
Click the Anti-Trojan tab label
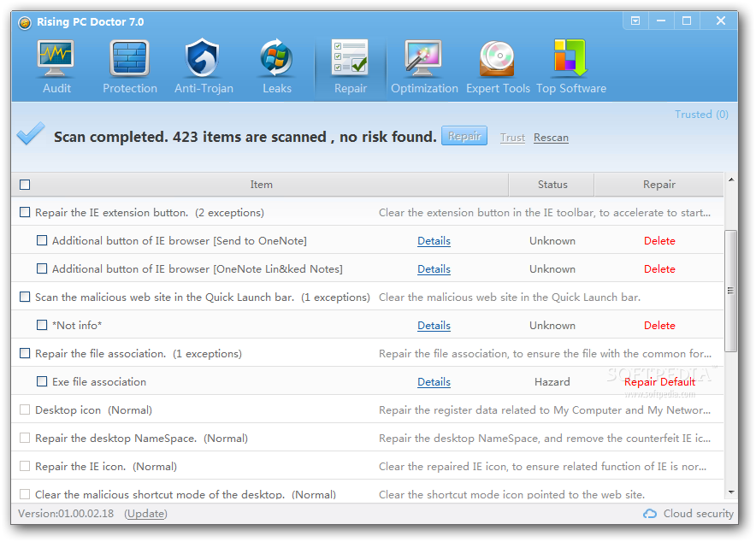tap(204, 89)
